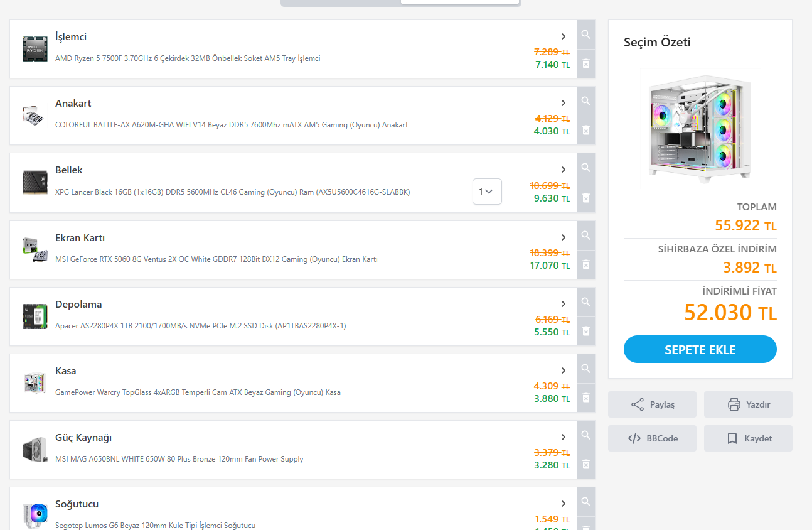Share the build via Paylaş
The image size is (812, 530).
click(x=652, y=404)
